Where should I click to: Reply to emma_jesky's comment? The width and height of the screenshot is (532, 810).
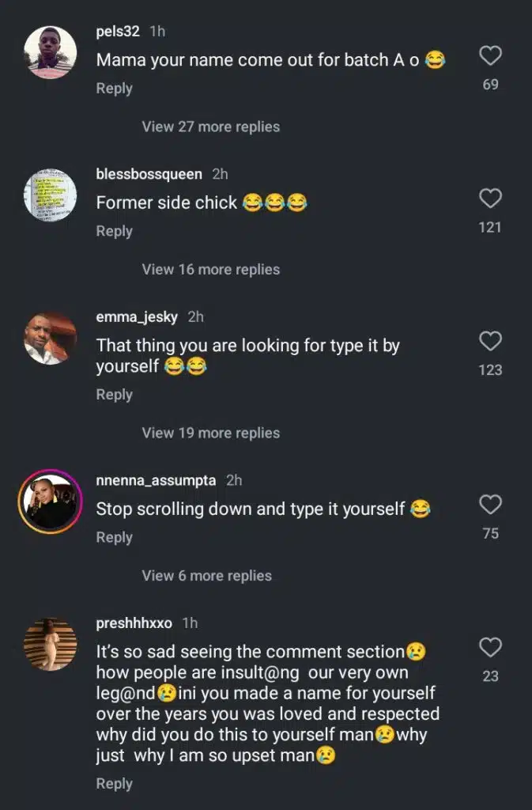tap(114, 394)
